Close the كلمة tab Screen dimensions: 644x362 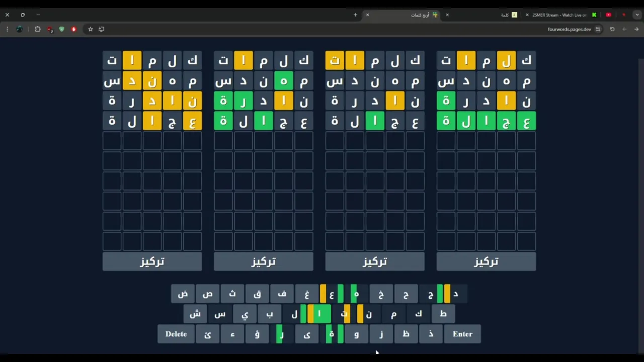coord(447,15)
